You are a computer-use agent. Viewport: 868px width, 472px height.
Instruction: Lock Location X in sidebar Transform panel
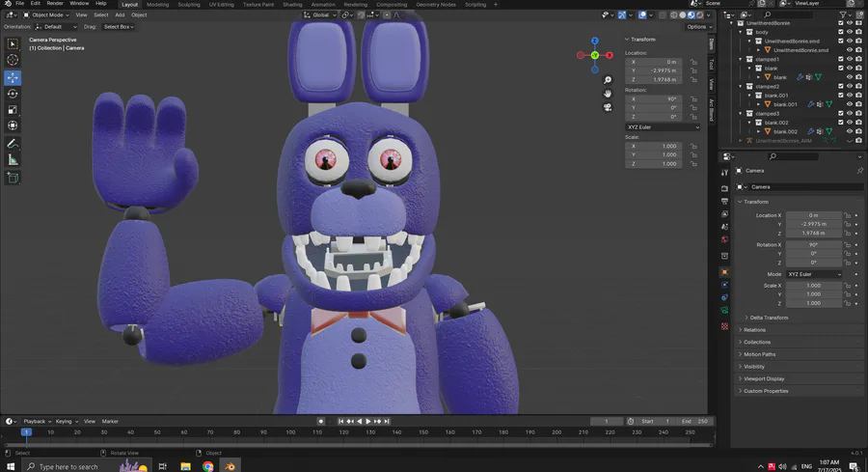[x=693, y=62]
